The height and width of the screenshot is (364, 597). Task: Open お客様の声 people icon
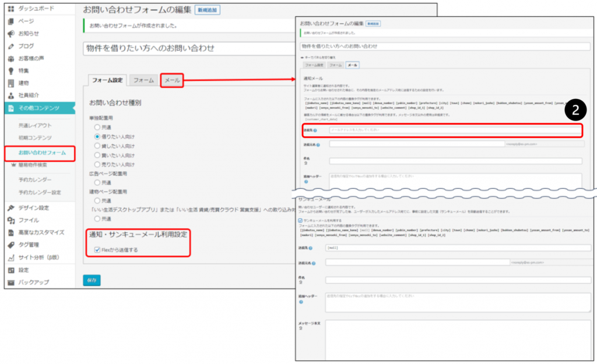click(11, 58)
